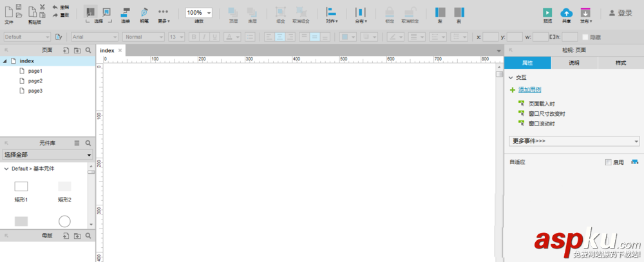The width and height of the screenshot is (644, 262).
Task: Open the fill color picker
Action: (x=348, y=37)
